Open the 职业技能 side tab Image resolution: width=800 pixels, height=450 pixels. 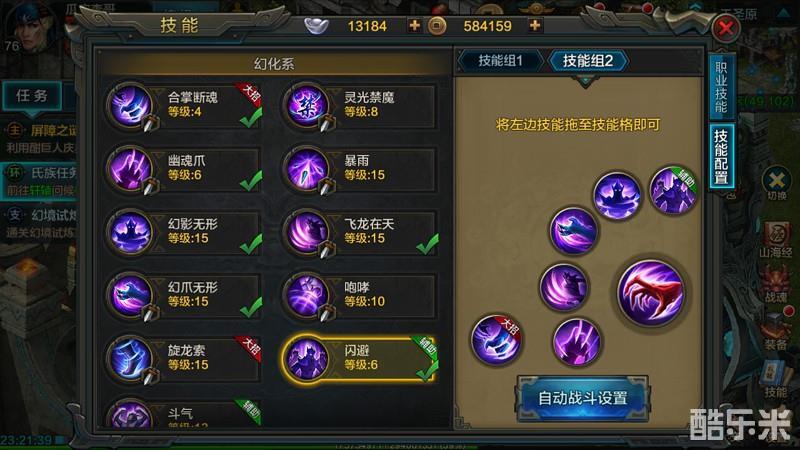tap(721, 87)
